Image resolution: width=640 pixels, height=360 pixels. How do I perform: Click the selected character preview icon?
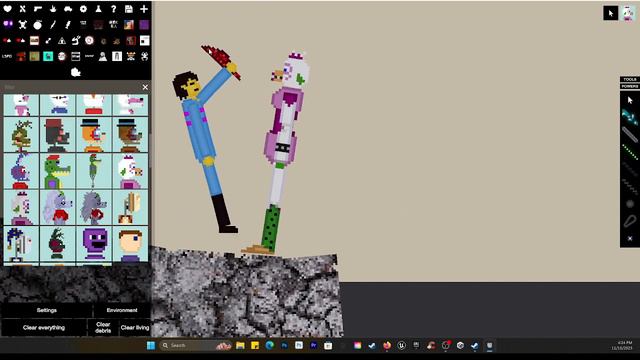coord(628,13)
